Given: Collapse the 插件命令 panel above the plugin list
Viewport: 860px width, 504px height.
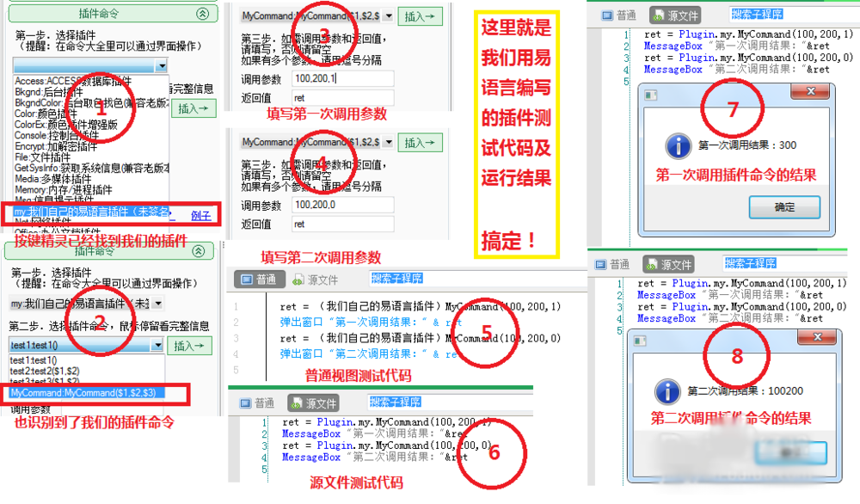Looking at the screenshot, I should pyautogui.click(x=203, y=14).
